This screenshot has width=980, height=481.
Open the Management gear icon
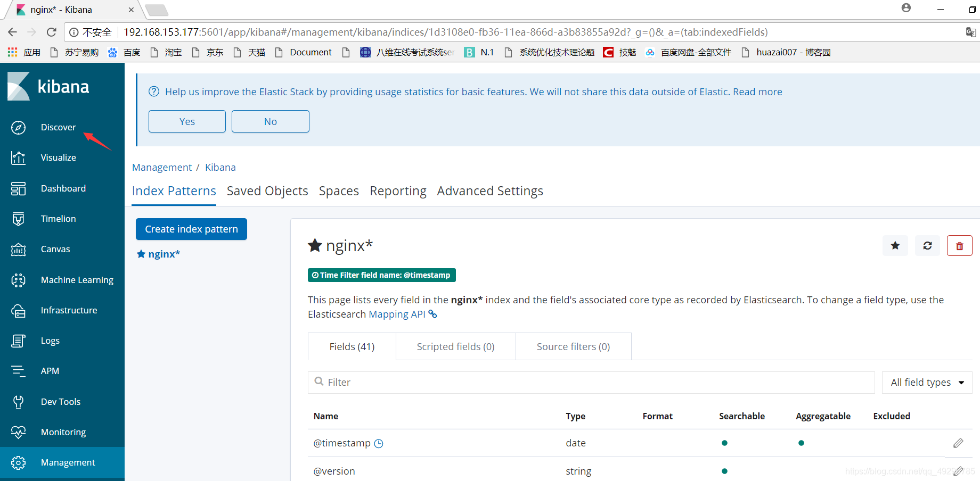coord(18,462)
